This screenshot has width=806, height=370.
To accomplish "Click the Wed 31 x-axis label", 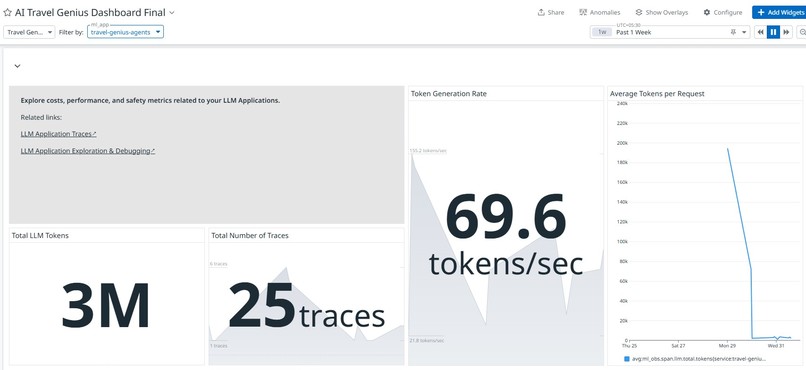I will 776,345.
